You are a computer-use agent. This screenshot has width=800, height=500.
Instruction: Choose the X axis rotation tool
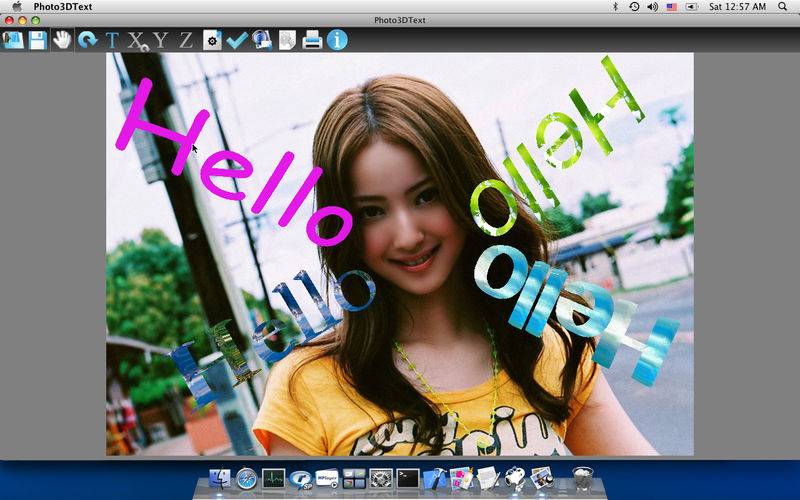pyautogui.click(x=136, y=40)
